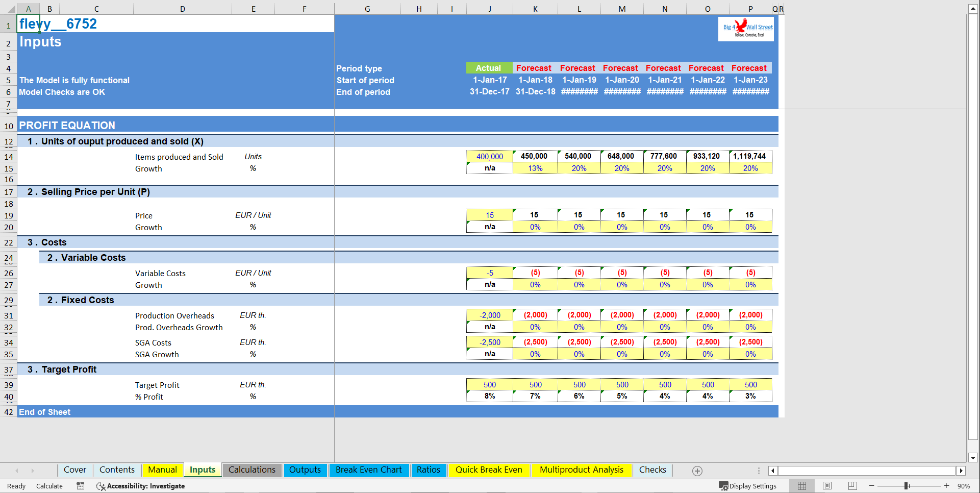The height and width of the screenshot is (493, 980).
Task: Select the Items produced and Sold value 400,000
Action: point(489,156)
